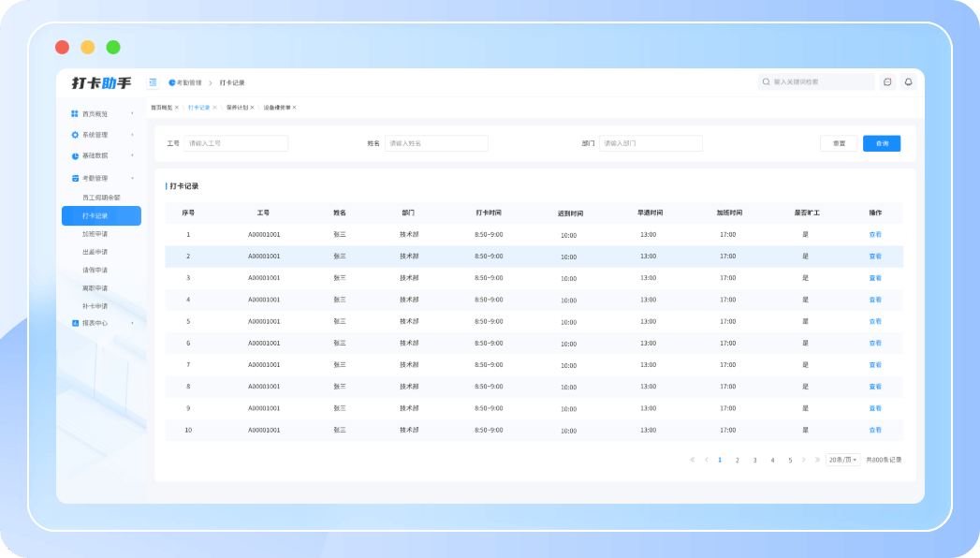Viewport: 980px width, 558px height.
Task: Click the 系统管理 gear icon
Action: tap(75, 135)
